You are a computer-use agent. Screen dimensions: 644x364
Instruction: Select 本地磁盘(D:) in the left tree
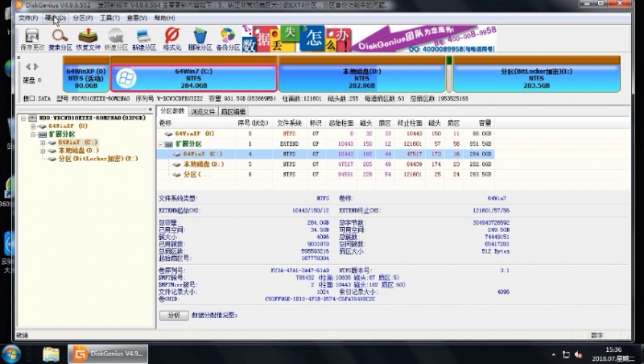click(x=78, y=151)
